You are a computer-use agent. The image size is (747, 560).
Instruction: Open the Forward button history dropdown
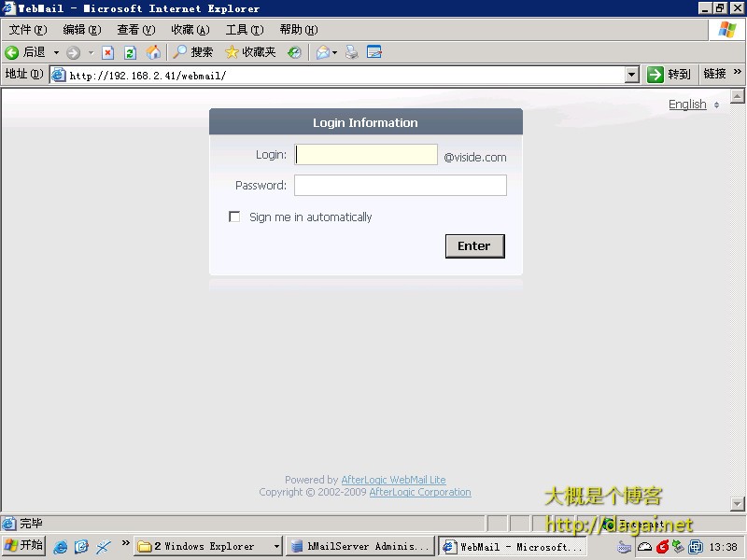(x=91, y=52)
